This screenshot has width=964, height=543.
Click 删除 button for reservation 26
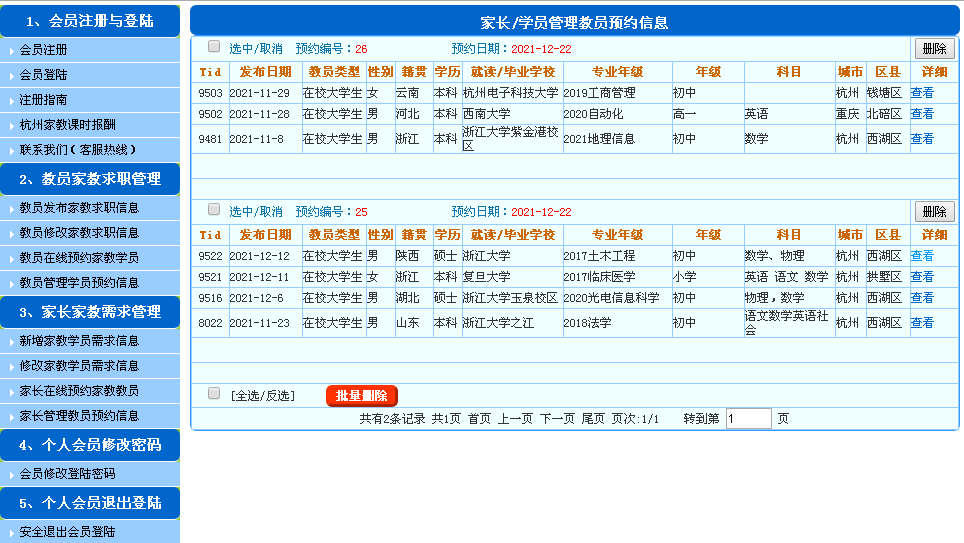[x=934, y=48]
